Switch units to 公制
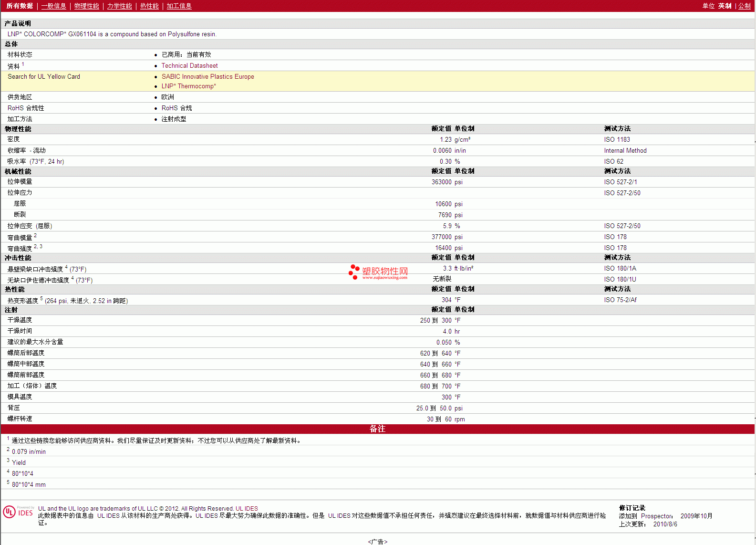 pyautogui.click(x=745, y=6)
